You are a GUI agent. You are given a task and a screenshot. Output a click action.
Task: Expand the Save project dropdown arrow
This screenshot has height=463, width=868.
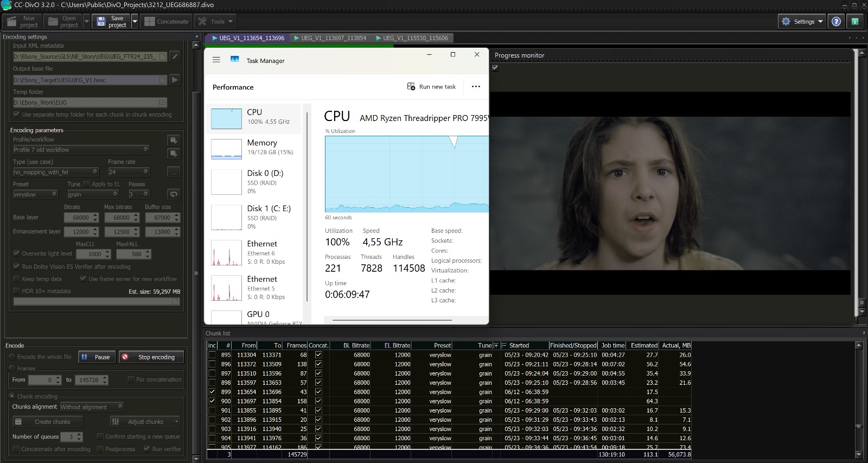pos(134,22)
